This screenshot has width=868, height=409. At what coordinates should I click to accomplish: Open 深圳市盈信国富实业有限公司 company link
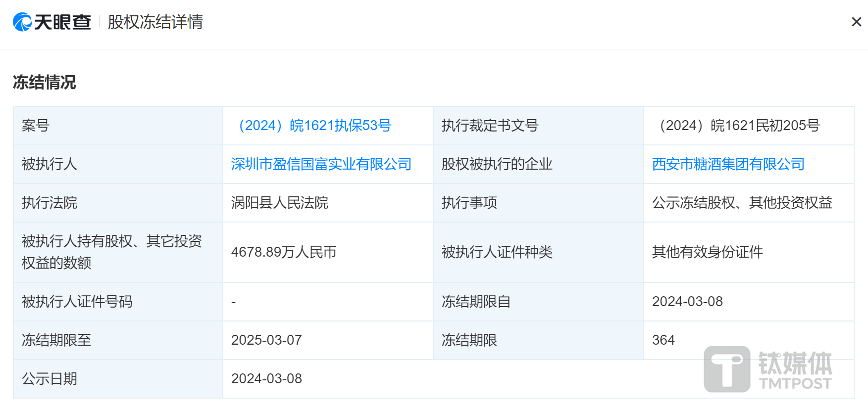(321, 164)
